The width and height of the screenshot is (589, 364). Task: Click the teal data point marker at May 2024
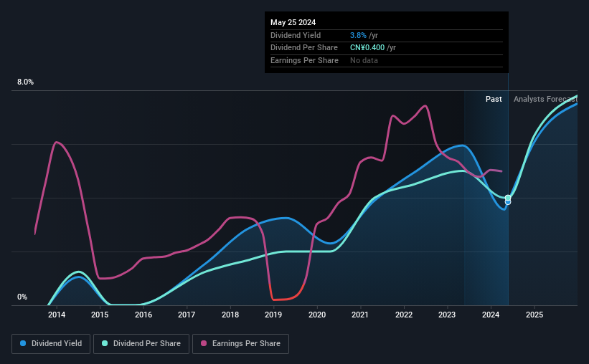click(508, 198)
